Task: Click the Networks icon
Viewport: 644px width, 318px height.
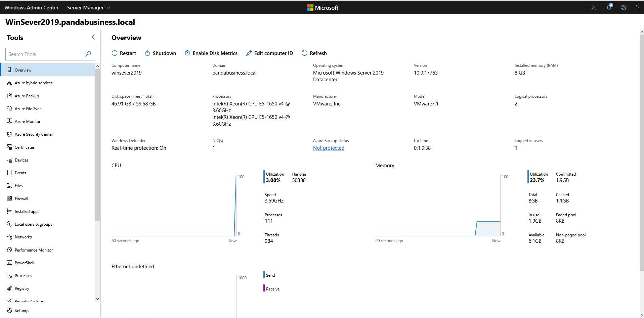Action: 9,237
